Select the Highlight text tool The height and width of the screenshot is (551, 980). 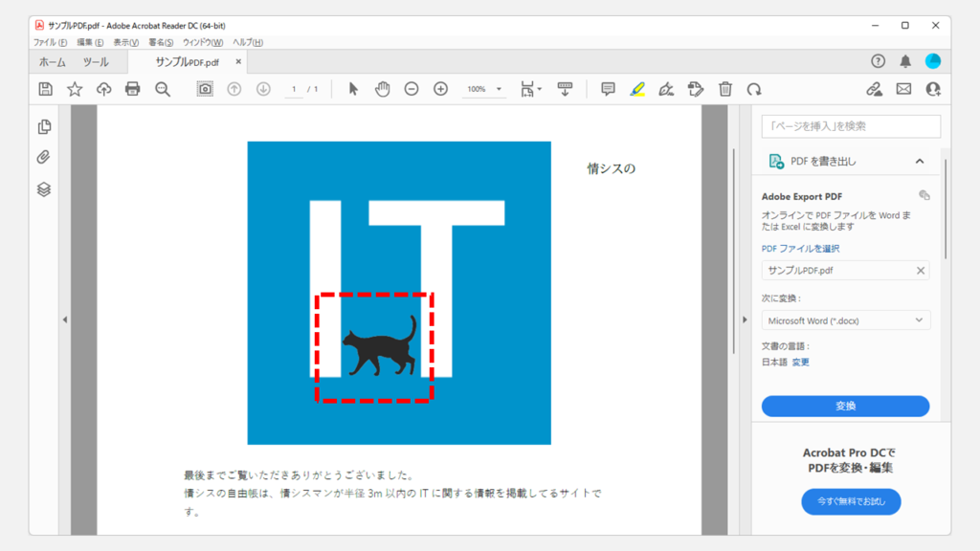(637, 89)
